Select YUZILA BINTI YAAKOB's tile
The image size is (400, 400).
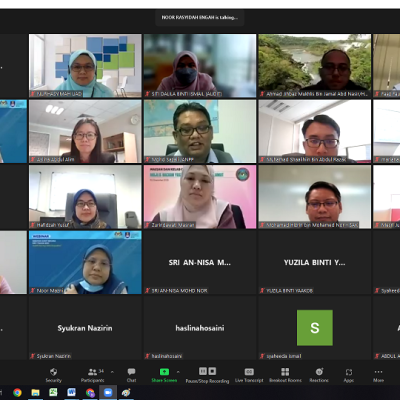(315, 263)
